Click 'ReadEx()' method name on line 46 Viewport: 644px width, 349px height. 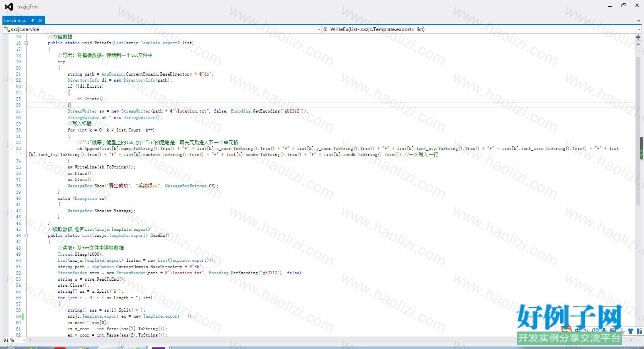click(160, 236)
